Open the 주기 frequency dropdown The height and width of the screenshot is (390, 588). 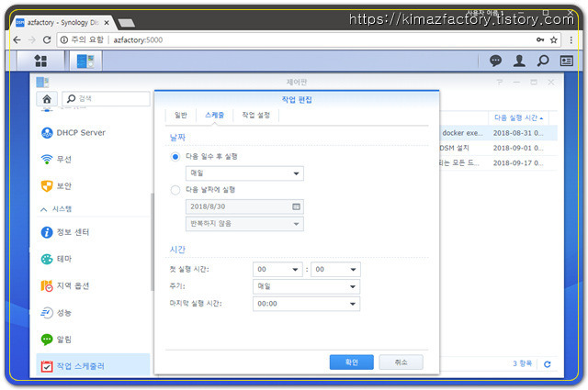pos(306,286)
